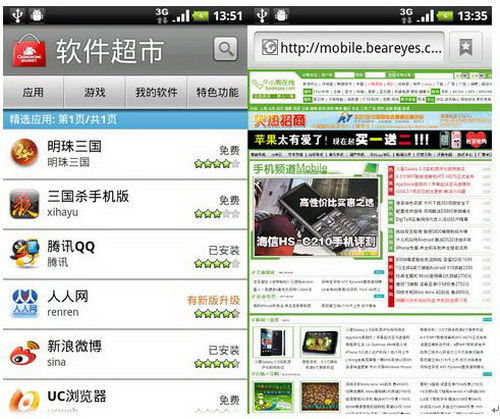This screenshot has height=419, width=500.
Task: Tap the star rating of 明珠三国
Action: [x=217, y=163]
